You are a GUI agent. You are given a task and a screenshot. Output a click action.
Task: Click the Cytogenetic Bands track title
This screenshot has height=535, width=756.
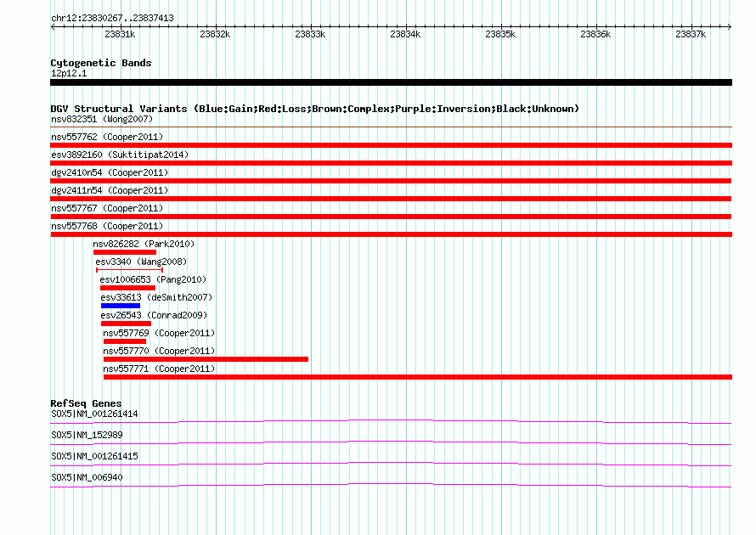101,63
